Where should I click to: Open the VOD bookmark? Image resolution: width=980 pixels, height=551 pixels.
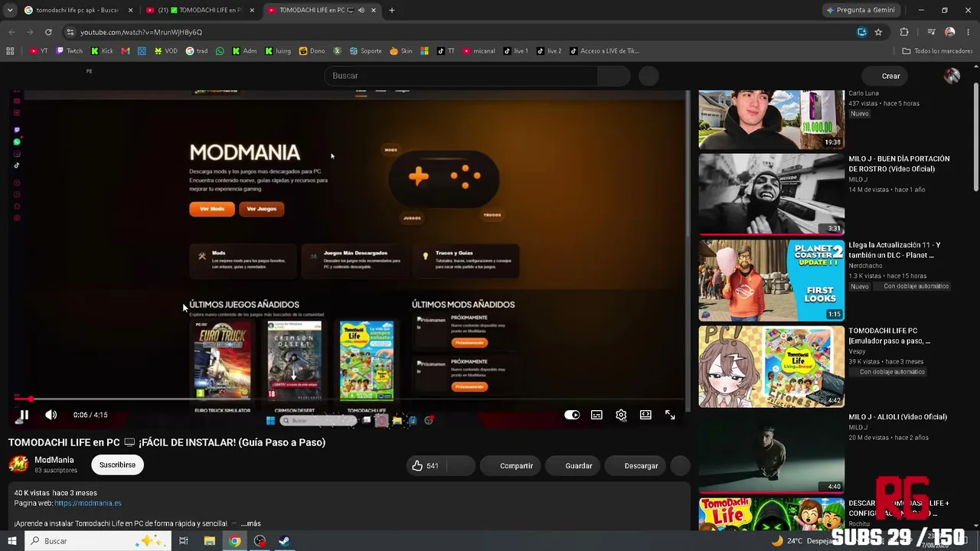point(165,51)
